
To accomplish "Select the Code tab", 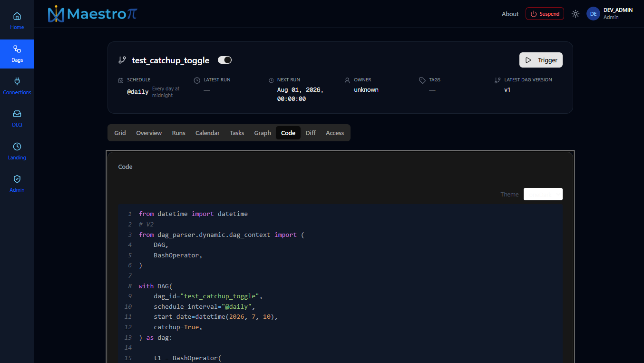I will pos(288,133).
